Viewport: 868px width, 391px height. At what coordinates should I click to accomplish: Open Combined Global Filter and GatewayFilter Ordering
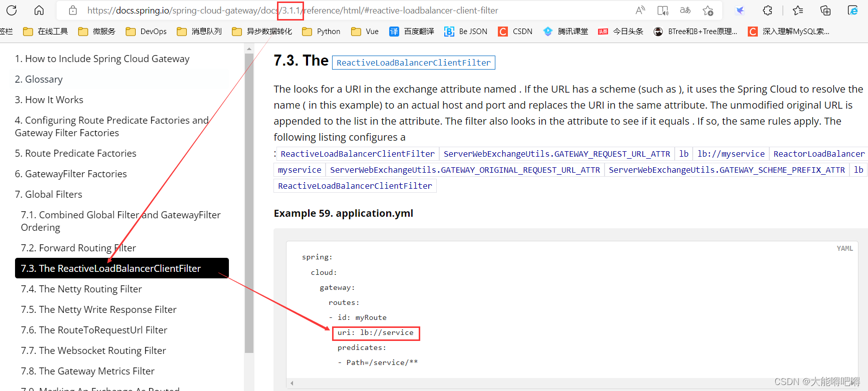pyautogui.click(x=121, y=221)
